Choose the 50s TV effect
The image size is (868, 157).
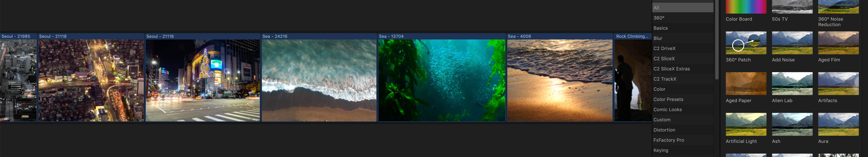(792, 7)
